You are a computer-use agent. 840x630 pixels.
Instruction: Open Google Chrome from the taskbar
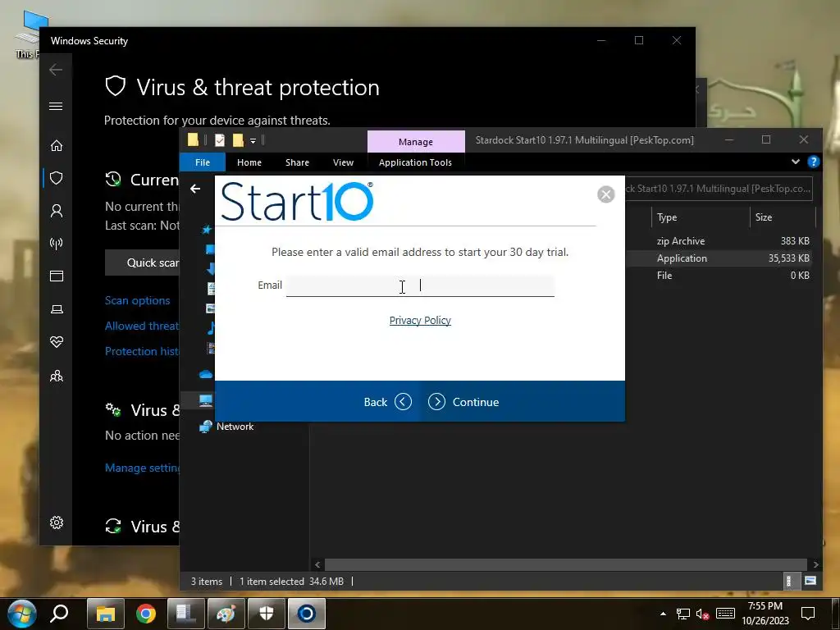tap(146, 614)
